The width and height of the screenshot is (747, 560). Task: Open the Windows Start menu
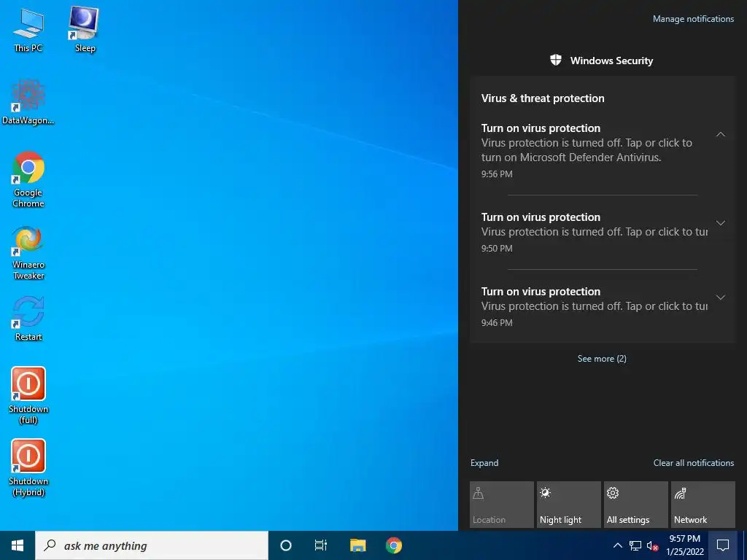(x=18, y=545)
